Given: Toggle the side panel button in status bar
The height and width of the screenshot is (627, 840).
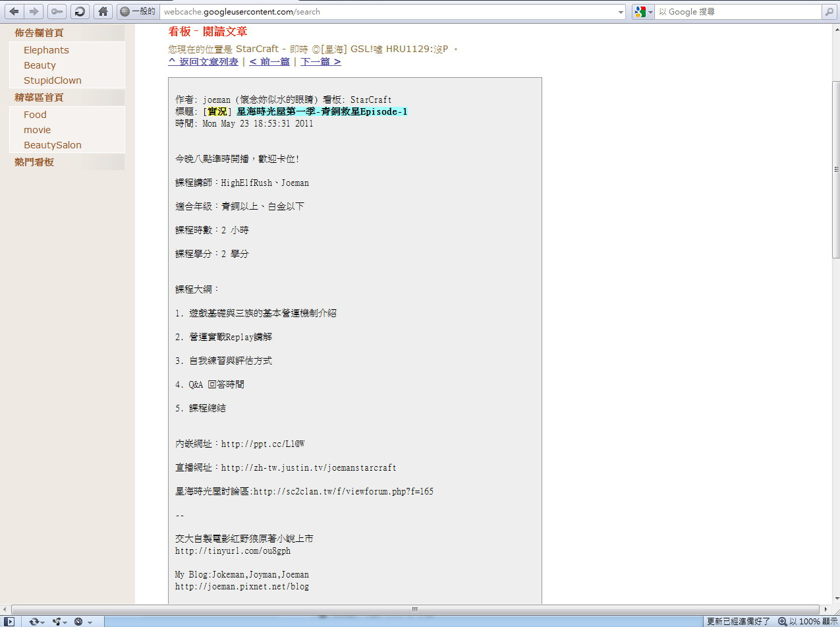Looking at the screenshot, I should tap(10, 621).
